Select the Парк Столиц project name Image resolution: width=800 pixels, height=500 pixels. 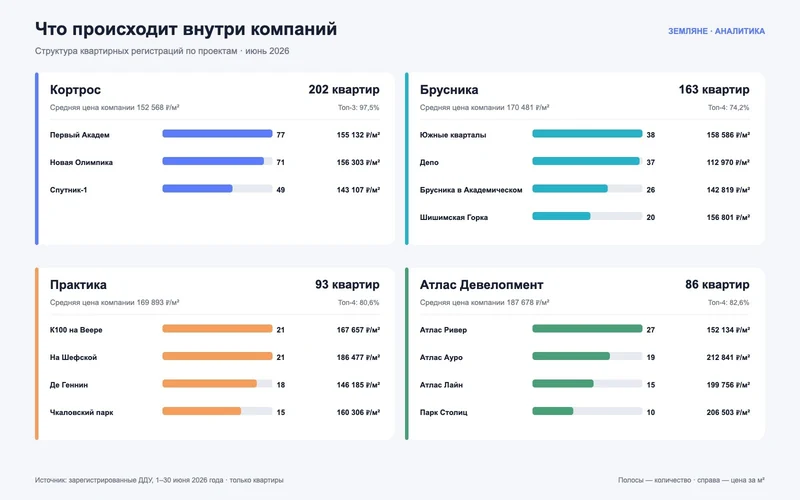click(x=443, y=412)
